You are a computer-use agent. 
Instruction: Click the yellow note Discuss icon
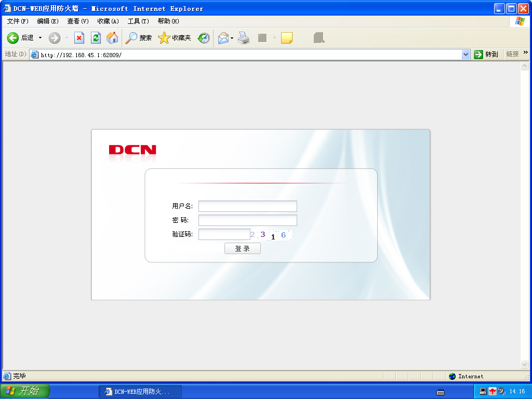tap(287, 37)
